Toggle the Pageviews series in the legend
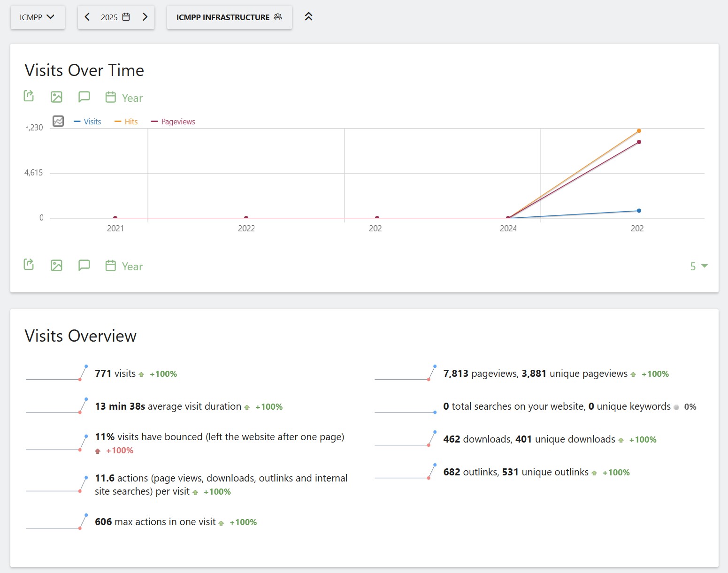 173,122
